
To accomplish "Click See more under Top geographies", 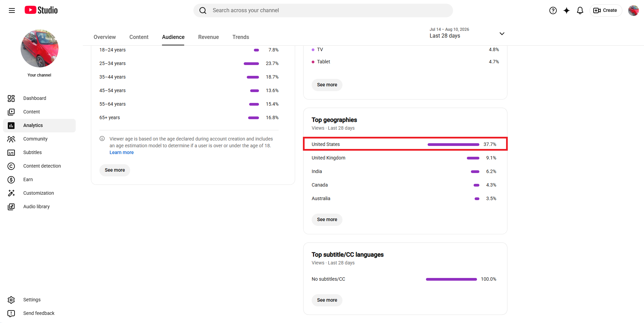I will (x=327, y=219).
